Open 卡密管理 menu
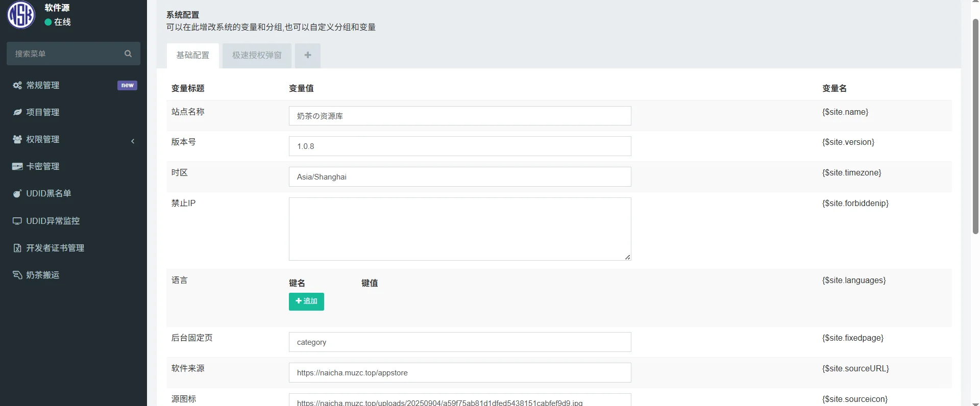The height and width of the screenshot is (406, 980). click(73, 166)
